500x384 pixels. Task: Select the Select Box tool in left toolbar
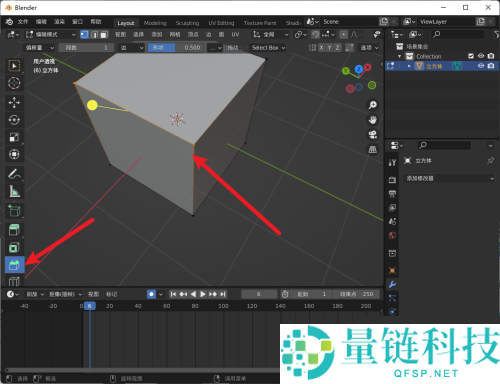(x=14, y=66)
